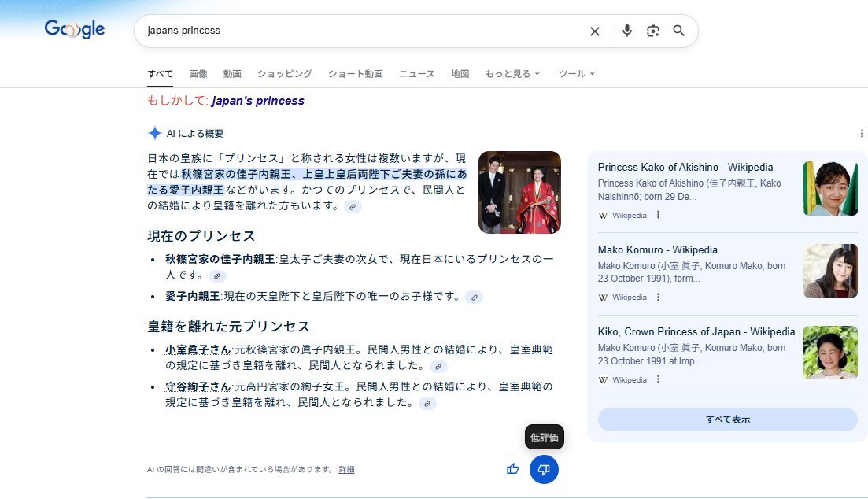Viewport: 868px width, 499px height.
Task: Click the Google logo
Action: click(75, 30)
